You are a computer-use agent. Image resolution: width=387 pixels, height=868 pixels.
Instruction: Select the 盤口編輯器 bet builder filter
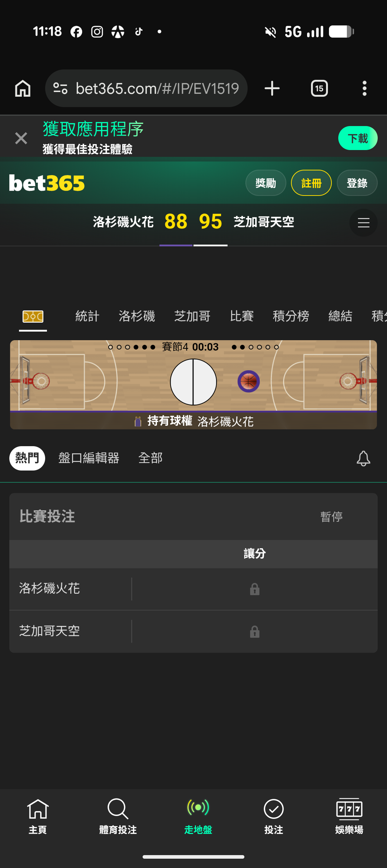[89, 458]
